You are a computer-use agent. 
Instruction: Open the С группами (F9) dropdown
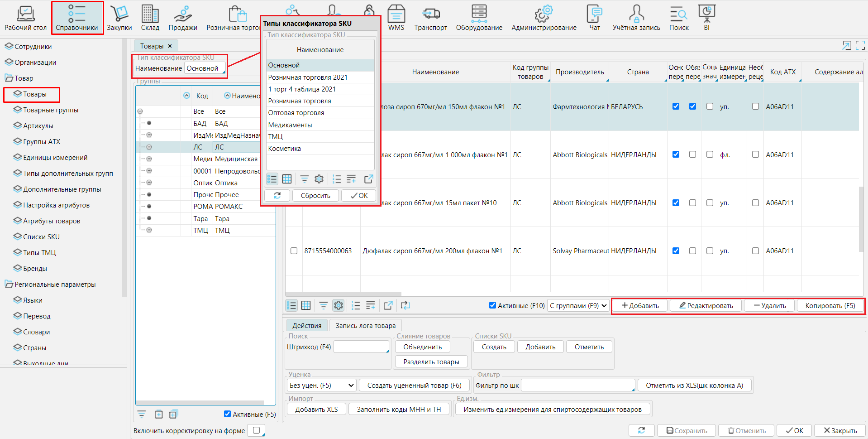tap(578, 306)
